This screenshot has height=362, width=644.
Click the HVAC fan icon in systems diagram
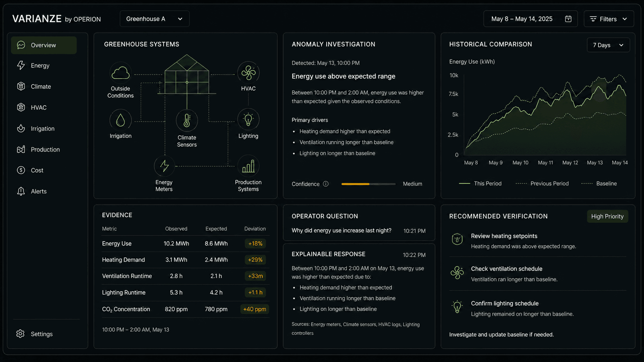pos(248,73)
